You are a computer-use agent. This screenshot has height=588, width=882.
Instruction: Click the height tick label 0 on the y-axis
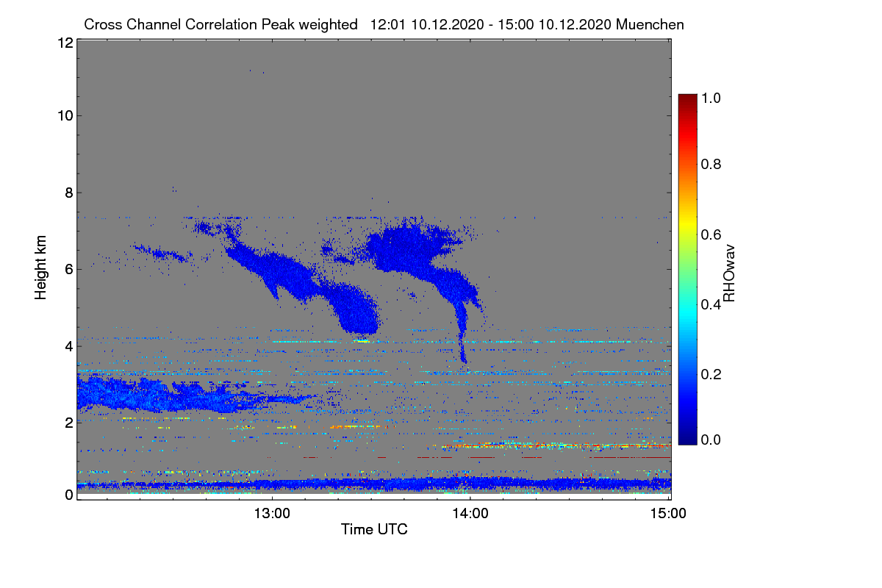tap(68, 495)
